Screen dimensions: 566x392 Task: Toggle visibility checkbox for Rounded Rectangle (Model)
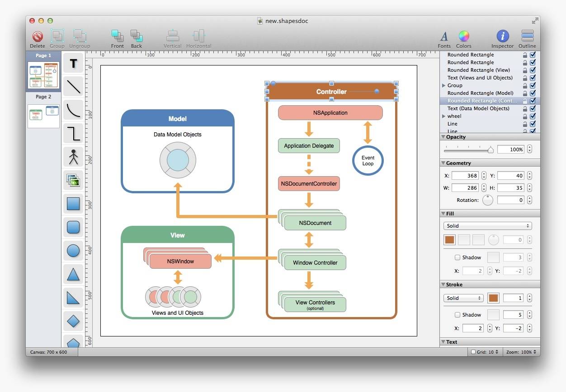click(x=533, y=93)
